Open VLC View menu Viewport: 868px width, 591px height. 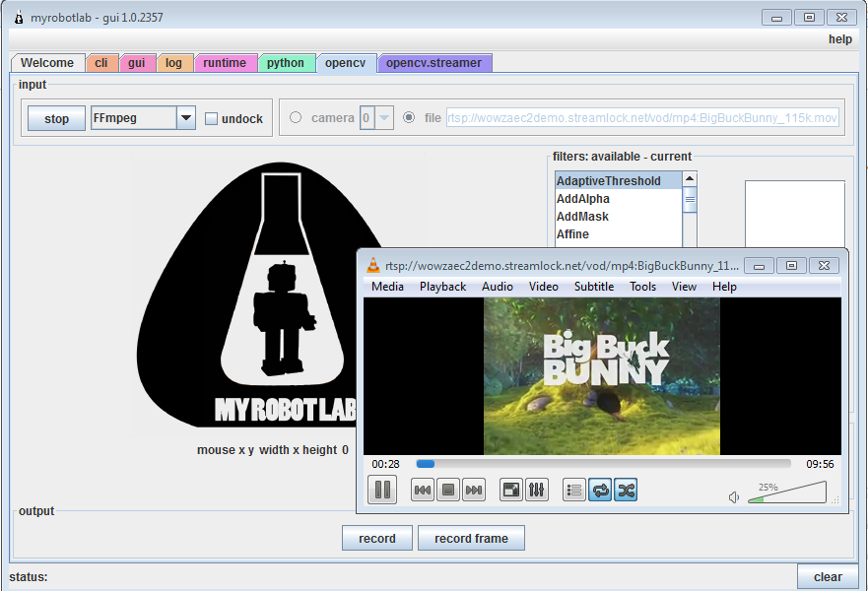pos(684,287)
